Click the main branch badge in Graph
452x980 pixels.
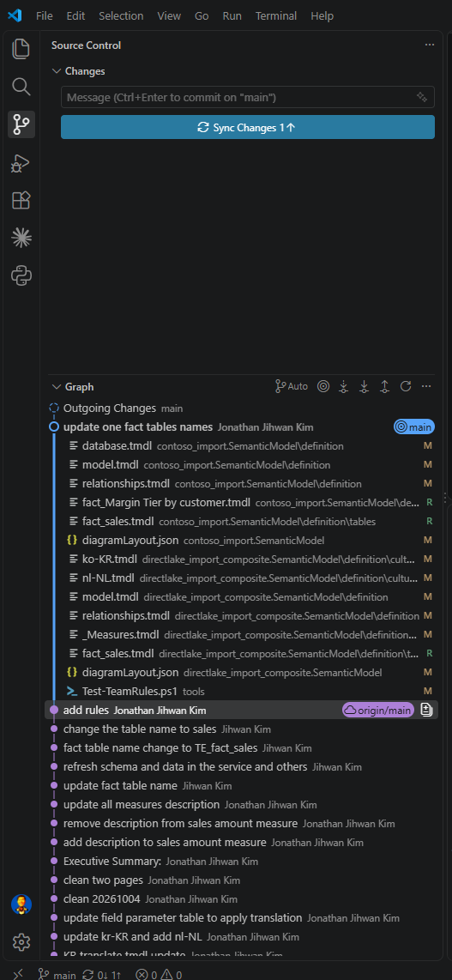tap(414, 426)
